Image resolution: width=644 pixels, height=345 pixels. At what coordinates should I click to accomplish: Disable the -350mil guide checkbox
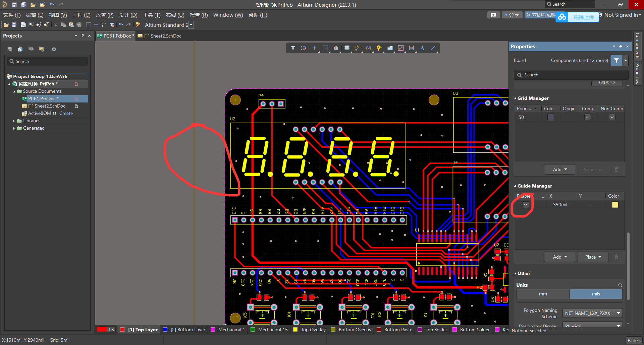coord(526,205)
